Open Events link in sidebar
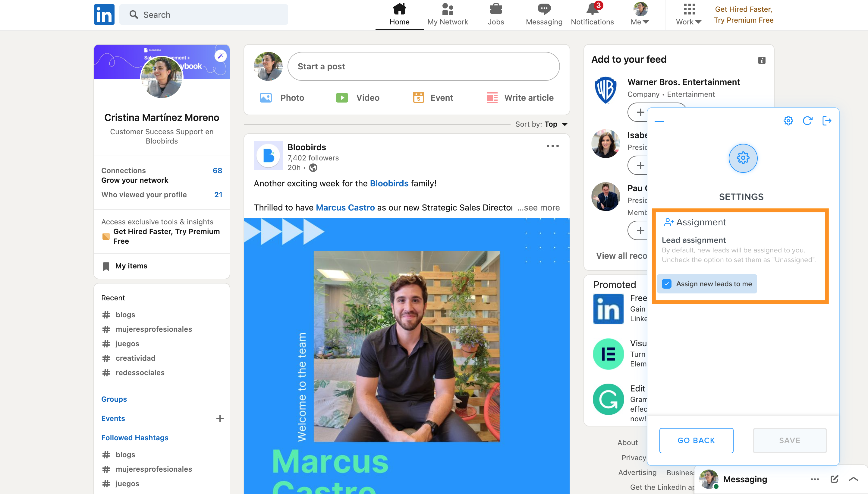Viewport: 868px width, 494px height. pyautogui.click(x=113, y=418)
